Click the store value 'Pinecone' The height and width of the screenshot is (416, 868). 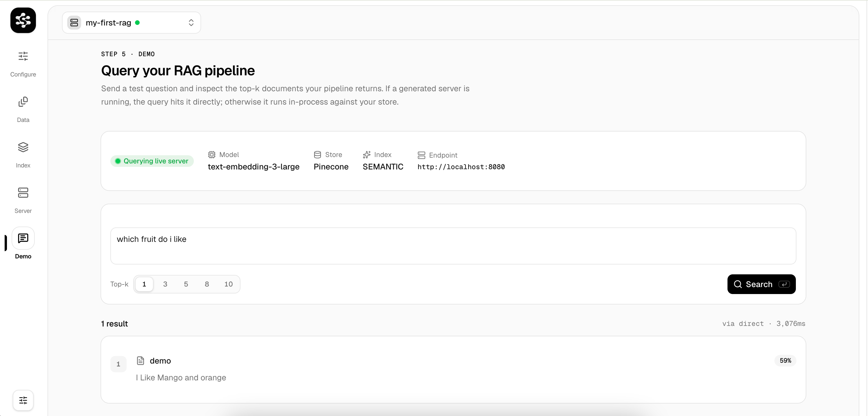(x=331, y=167)
